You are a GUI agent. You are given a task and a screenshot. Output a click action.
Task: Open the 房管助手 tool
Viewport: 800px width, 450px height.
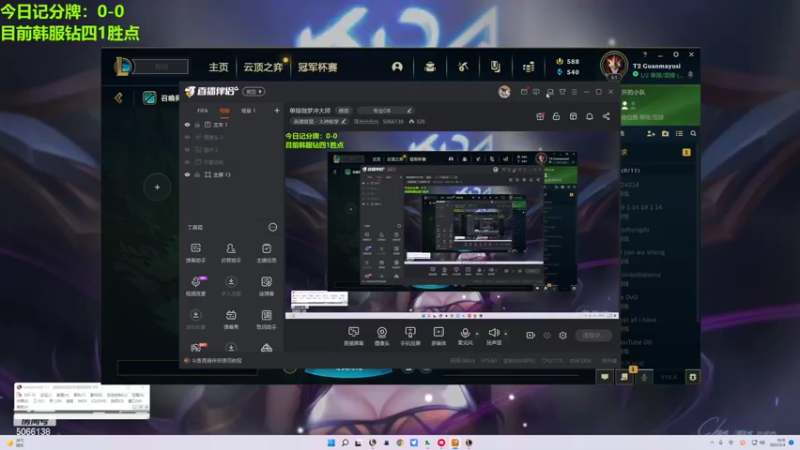[x=231, y=253]
